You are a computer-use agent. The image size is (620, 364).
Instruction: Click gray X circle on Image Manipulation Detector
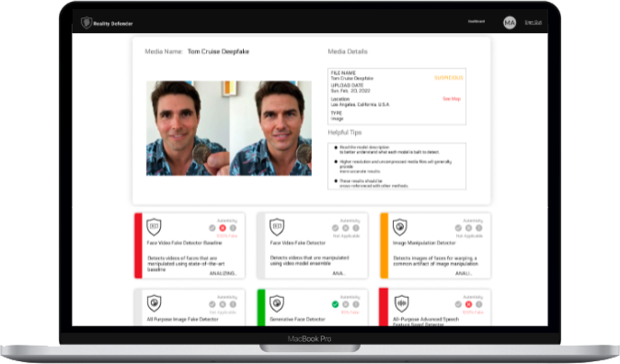pyautogui.click(x=468, y=228)
